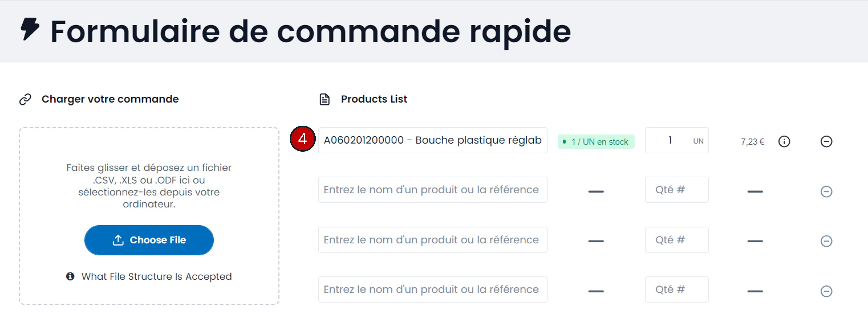Screen dimensions: 868x314
Task: Open the product search field on the third row
Action: [433, 240]
